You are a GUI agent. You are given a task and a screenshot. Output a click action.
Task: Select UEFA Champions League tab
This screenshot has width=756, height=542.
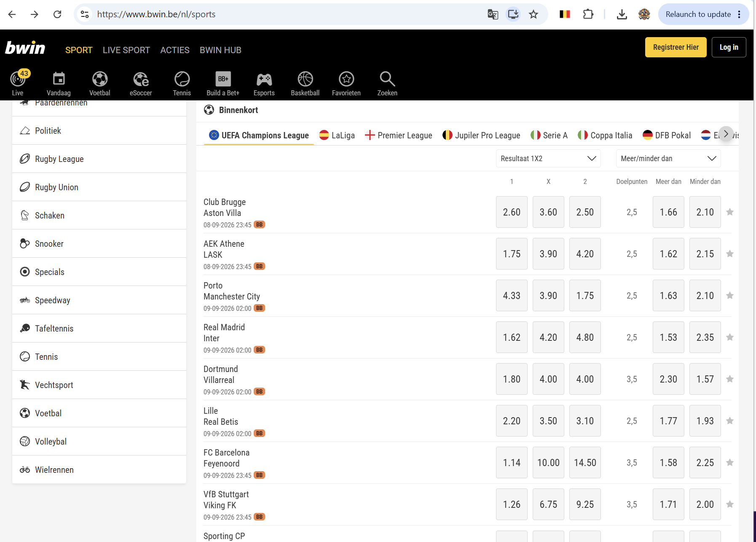[259, 135]
